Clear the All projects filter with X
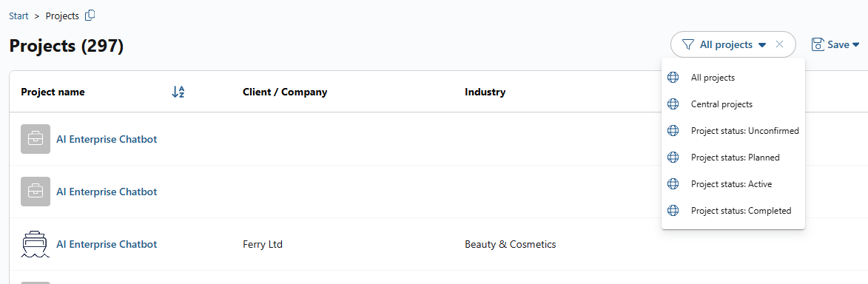 click(x=779, y=44)
